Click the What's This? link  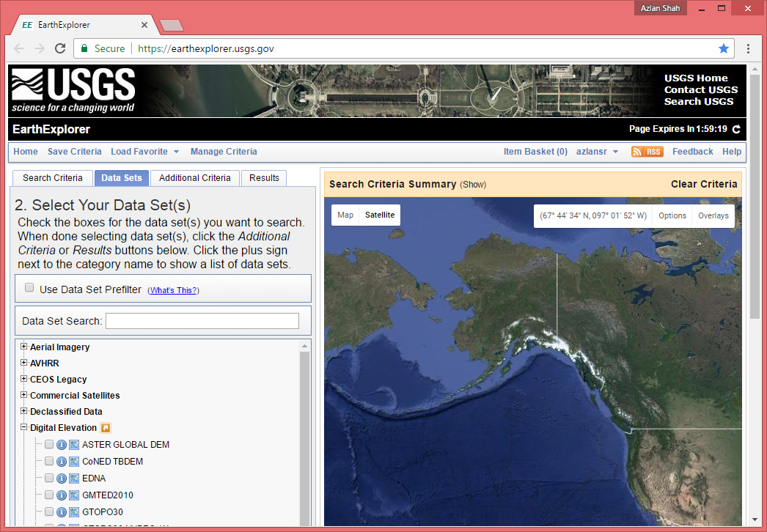(173, 290)
